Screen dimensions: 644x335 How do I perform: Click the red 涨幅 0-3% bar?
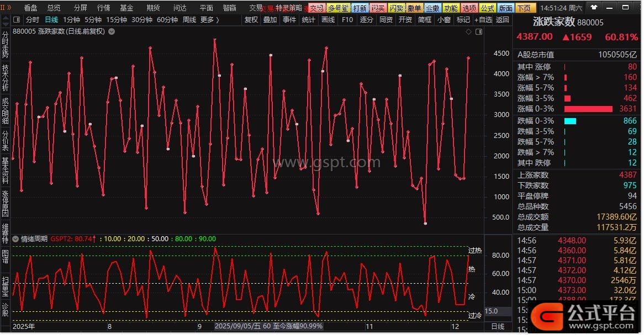tap(588, 109)
